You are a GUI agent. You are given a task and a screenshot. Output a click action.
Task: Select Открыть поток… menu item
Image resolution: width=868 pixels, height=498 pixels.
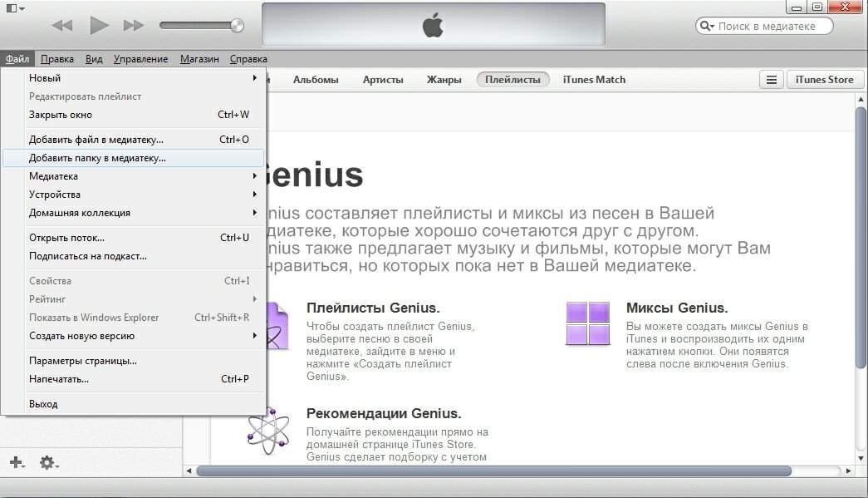(133, 238)
